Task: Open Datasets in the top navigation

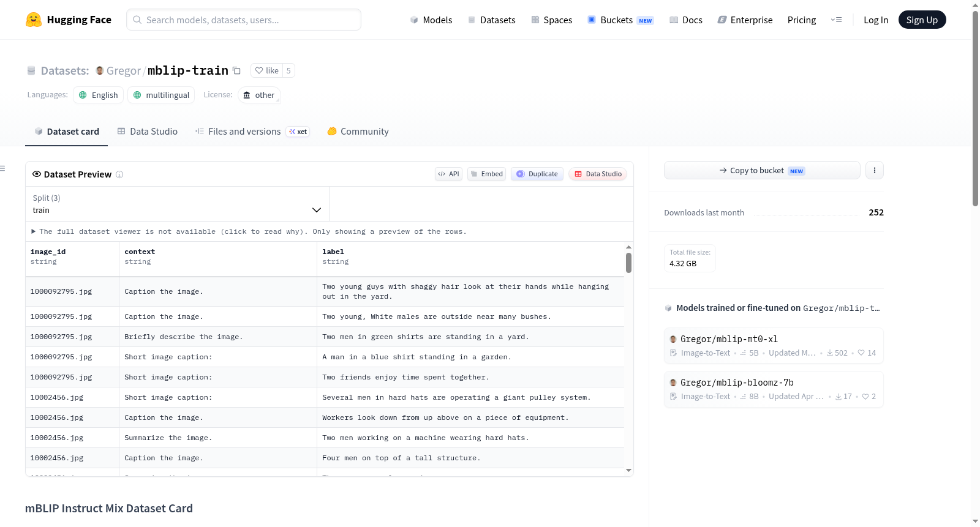Action: pos(491,20)
